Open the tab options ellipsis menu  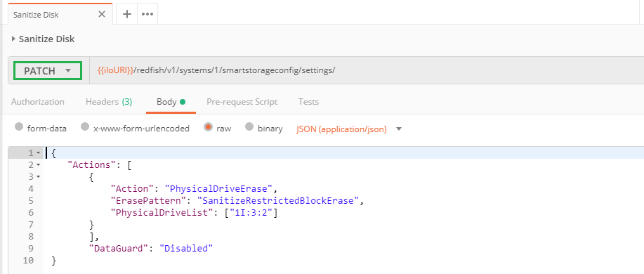[x=147, y=14]
